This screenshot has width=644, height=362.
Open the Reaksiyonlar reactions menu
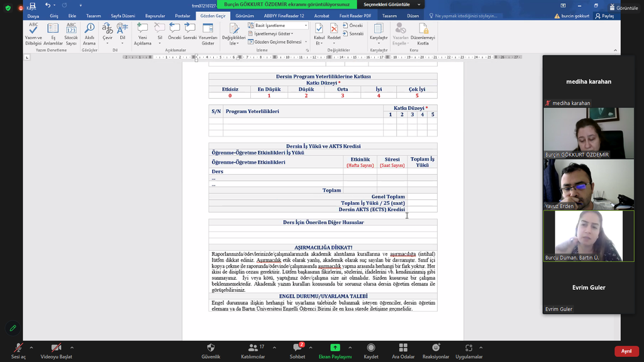click(x=436, y=348)
